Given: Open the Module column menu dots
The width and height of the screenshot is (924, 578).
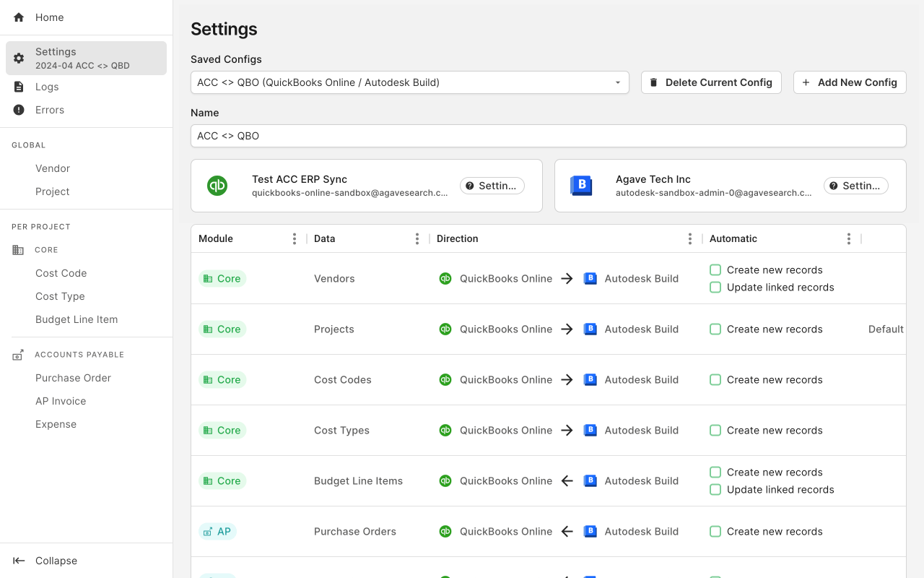Looking at the screenshot, I should [295, 238].
